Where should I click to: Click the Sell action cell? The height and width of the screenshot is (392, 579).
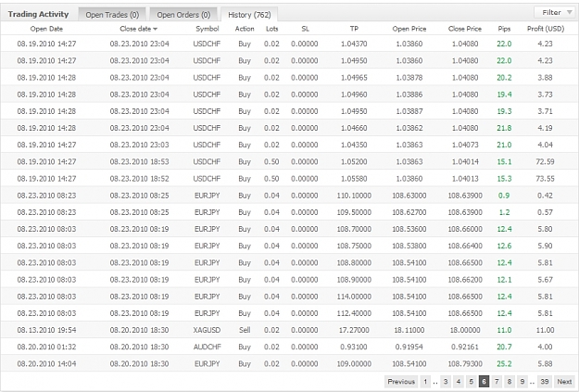coord(245,330)
